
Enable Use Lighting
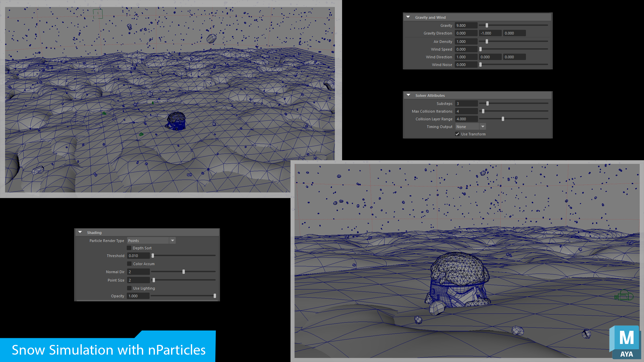pos(129,288)
